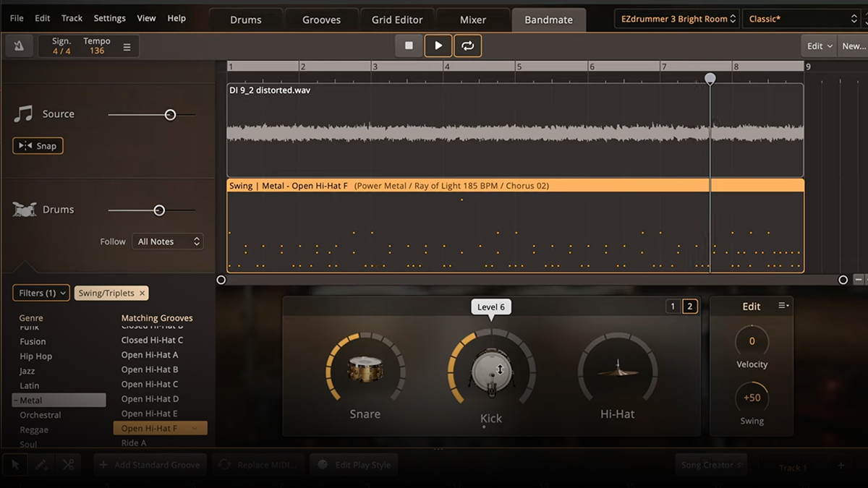Open the Open Hi-Hat F groove dropdown arrow
This screenshot has width=868, height=488.
(195, 429)
